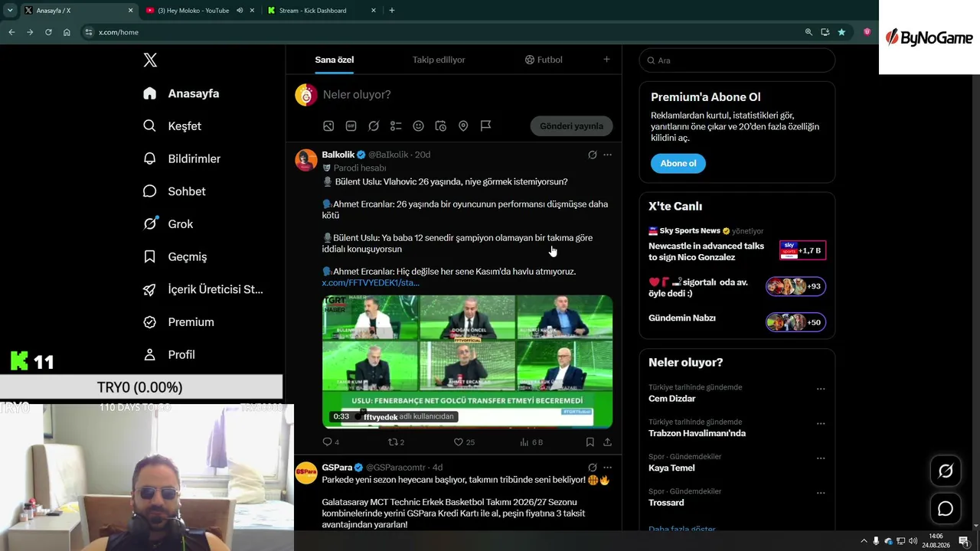Open more options for Trabzon Havalimanı'nda trend
This screenshot has width=980, height=551.
pyautogui.click(x=821, y=424)
